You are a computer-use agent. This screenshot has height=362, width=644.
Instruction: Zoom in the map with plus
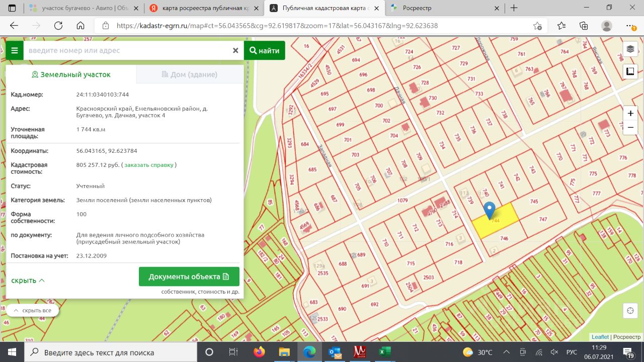coord(630,113)
